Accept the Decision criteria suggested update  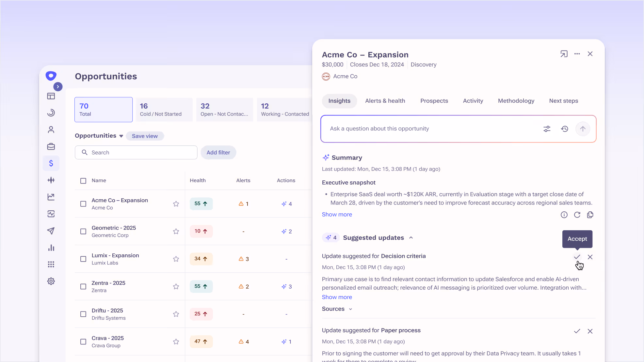point(577,257)
